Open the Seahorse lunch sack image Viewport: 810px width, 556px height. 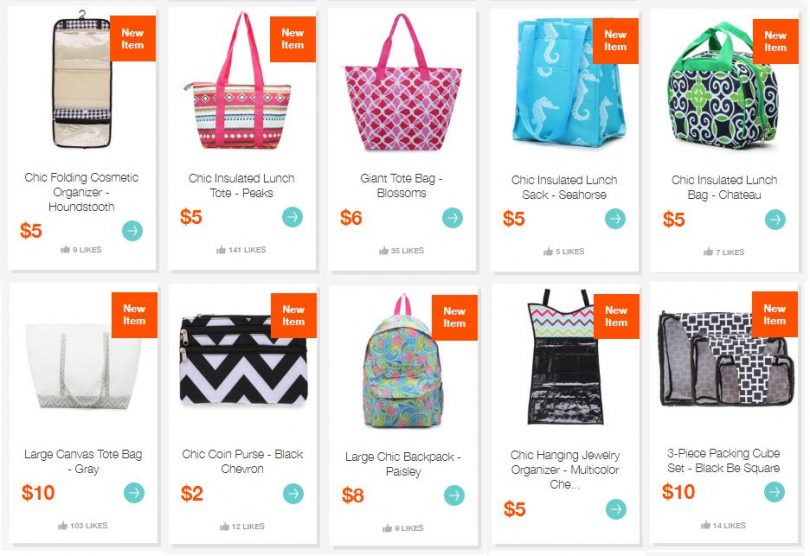(567, 83)
